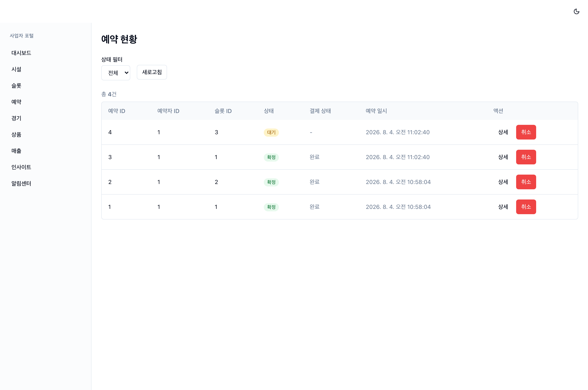This screenshot has width=588, height=390.
Task: Cancel reservation ID 4 with 취소
Action: (x=526, y=132)
